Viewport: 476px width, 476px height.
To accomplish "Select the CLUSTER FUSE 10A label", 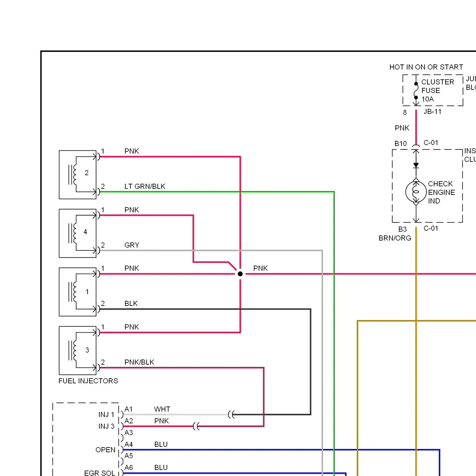I will coord(438,90).
